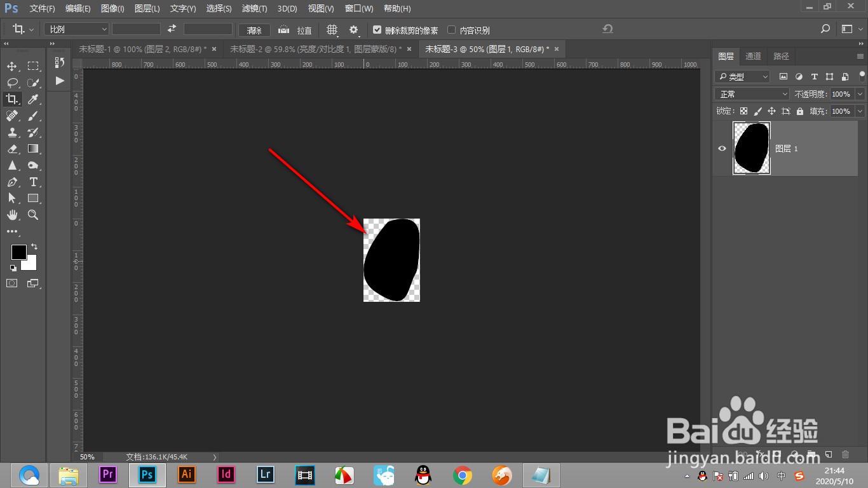Swap foreground and background colors
Viewport: 868px width, 488px height.
(34, 247)
